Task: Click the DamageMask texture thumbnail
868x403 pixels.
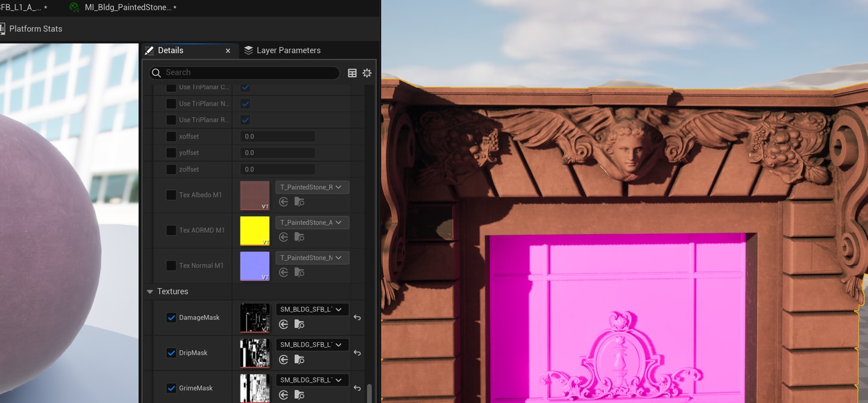Action: pos(255,318)
